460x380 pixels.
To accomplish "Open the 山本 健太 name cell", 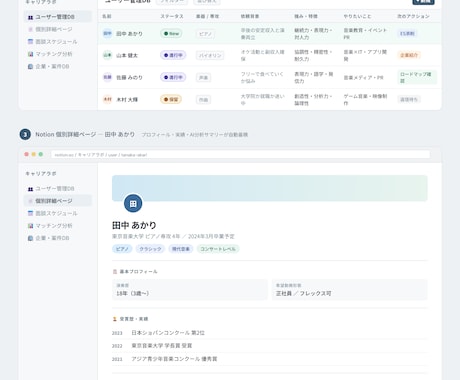I will tap(127, 55).
